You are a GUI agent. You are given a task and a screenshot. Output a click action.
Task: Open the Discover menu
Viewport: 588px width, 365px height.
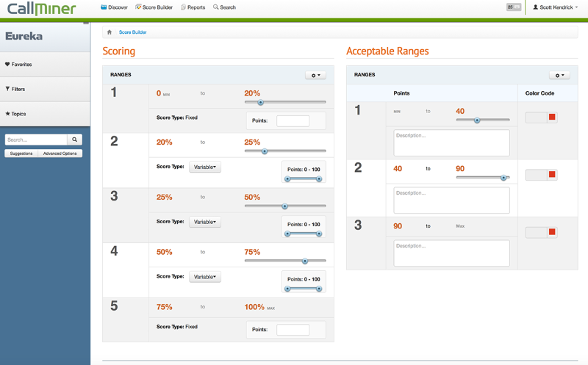point(114,7)
